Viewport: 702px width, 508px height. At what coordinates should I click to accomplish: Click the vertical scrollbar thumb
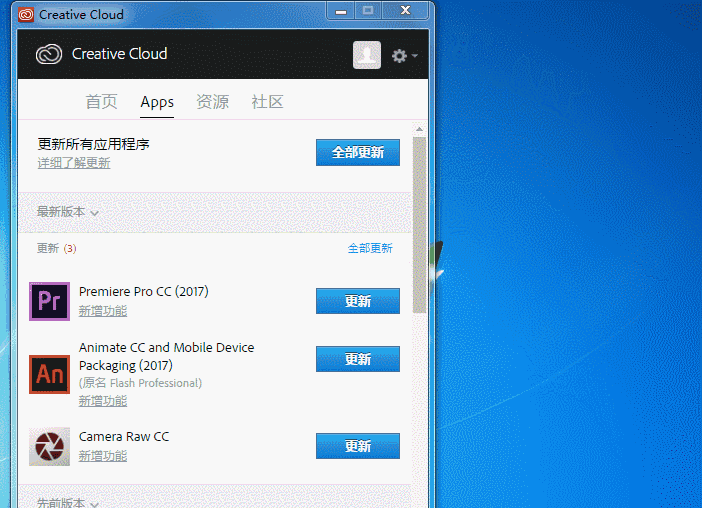pyautogui.click(x=419, y=225)
